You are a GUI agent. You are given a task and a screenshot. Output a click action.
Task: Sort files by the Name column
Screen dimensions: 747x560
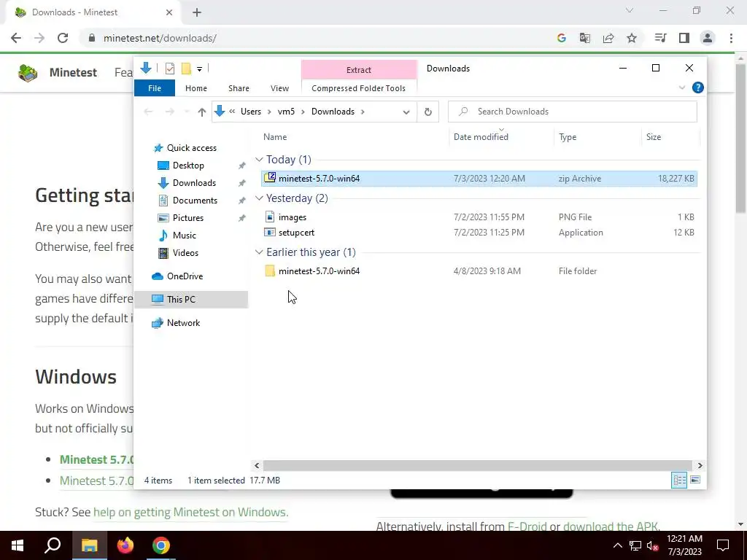275,136
